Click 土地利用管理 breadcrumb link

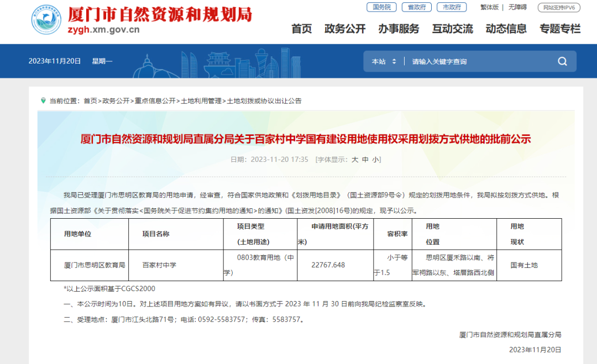[x=201, y=101]
